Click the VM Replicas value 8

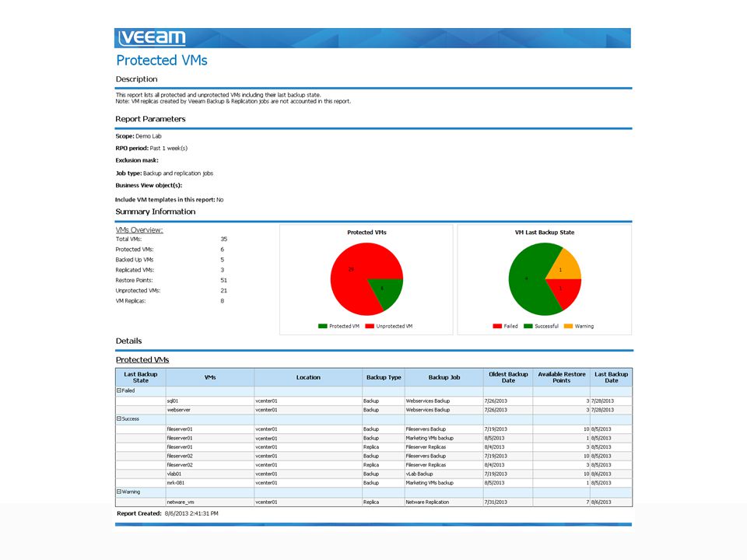[x=222, y=301]
